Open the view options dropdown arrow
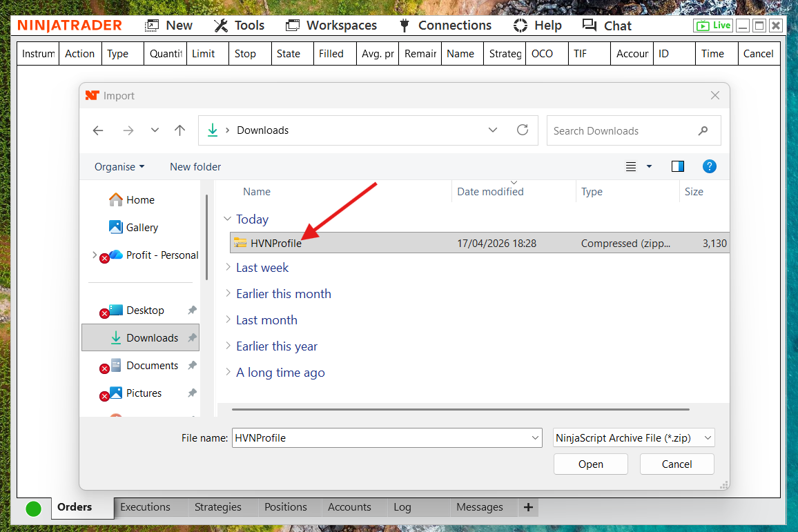This screenshot has width=798, height=532. coord(649,166)
